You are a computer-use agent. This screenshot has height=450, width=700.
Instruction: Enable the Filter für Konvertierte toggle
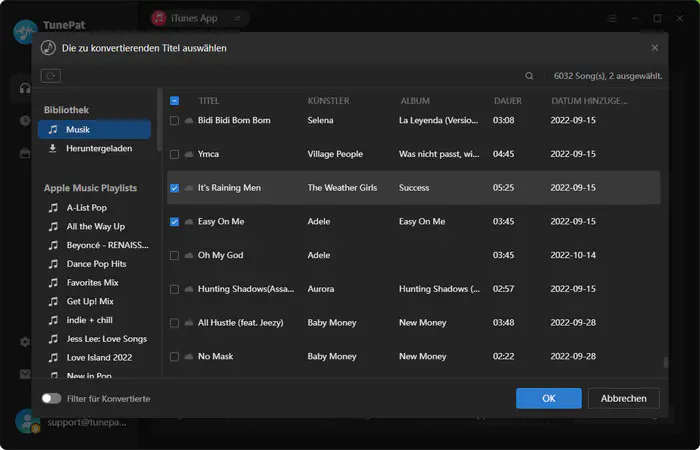point(51,398)
